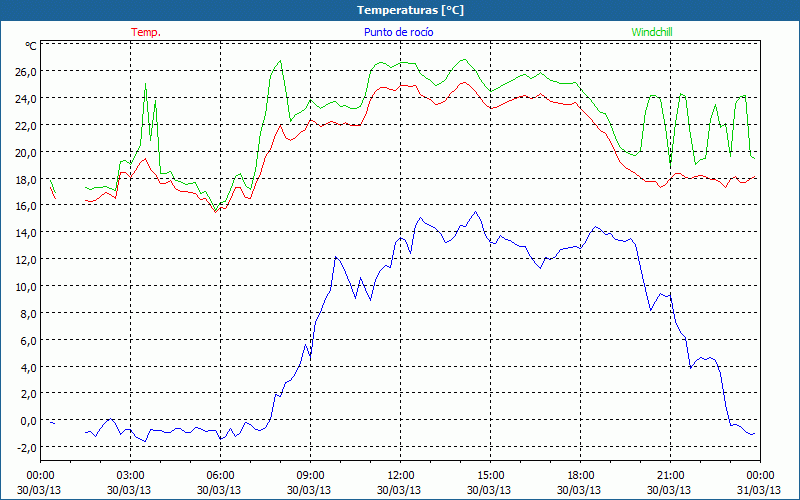
Task: Click the 24,0 y-axis value
Action: (26, 98)
